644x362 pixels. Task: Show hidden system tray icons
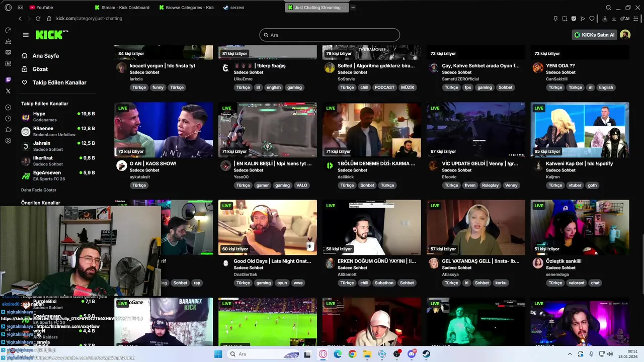[570, 354]
